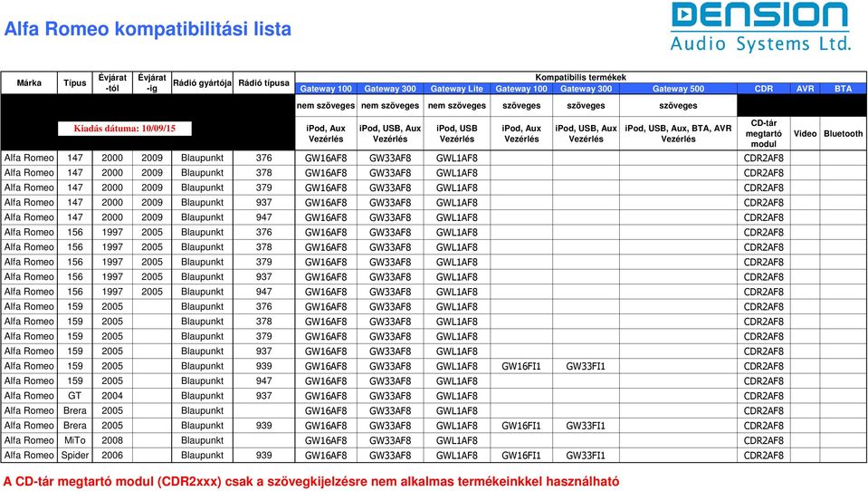Click the 'Gateway 500' column header
Image resolution: width=868 pixels, height=491 pixels.
(x=678, y=89)
